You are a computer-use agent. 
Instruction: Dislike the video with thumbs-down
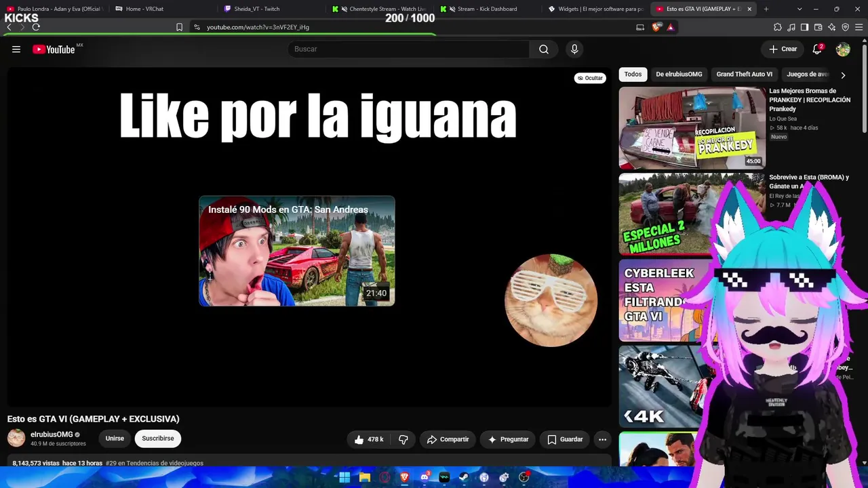(403, 439)
